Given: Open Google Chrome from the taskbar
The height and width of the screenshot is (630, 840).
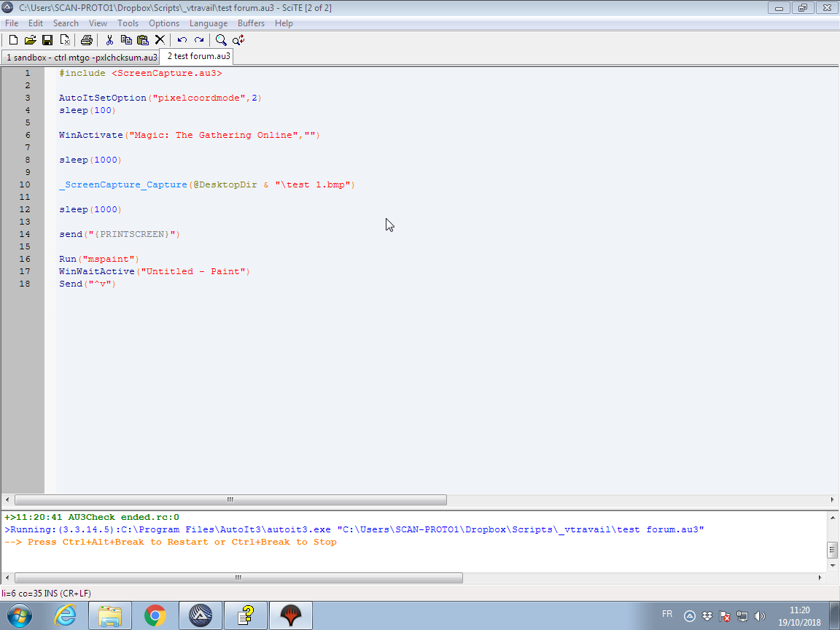Looking at the screenshot, I should [x=155, y=615].
